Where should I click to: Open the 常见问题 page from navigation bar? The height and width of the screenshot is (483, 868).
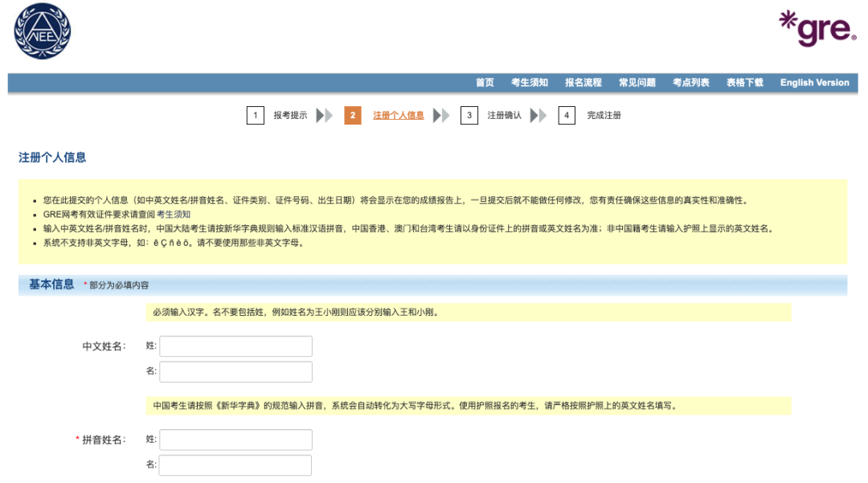coord(640,82)
